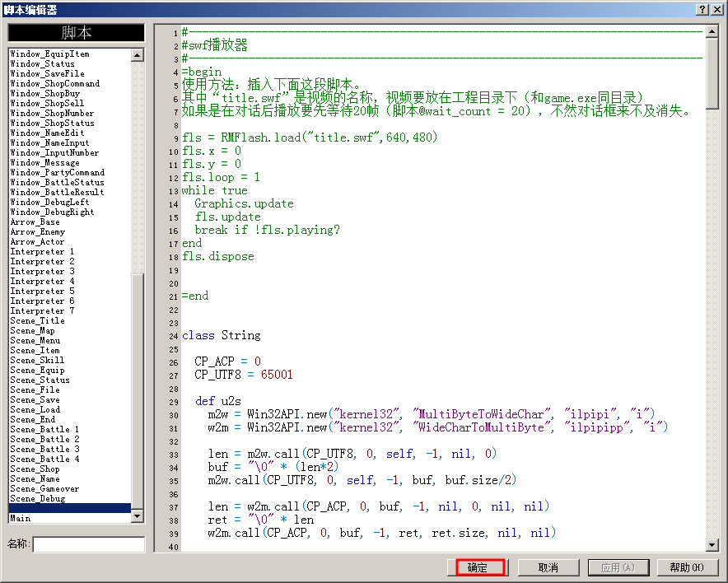Select Scene_Map script
The height and width of the screenshot is (583, 728).
tap(32, 330)
